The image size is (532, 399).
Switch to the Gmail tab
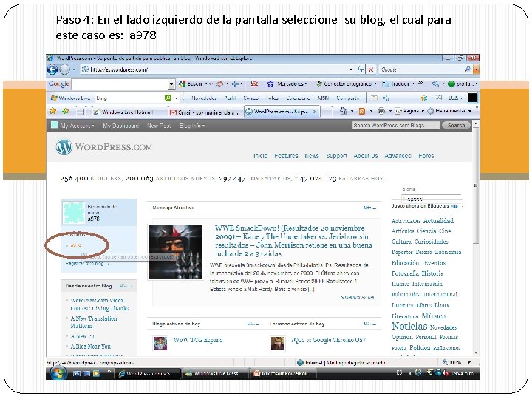pos(205,112)
